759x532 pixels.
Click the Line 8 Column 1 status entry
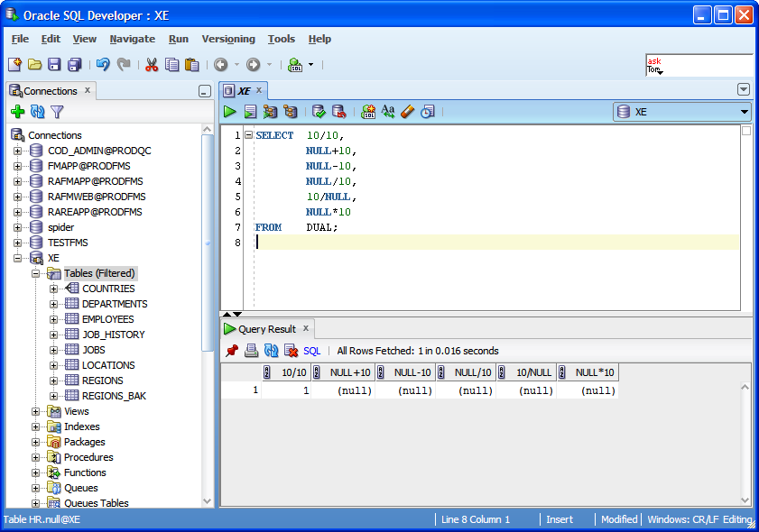(x=476, y=519)
